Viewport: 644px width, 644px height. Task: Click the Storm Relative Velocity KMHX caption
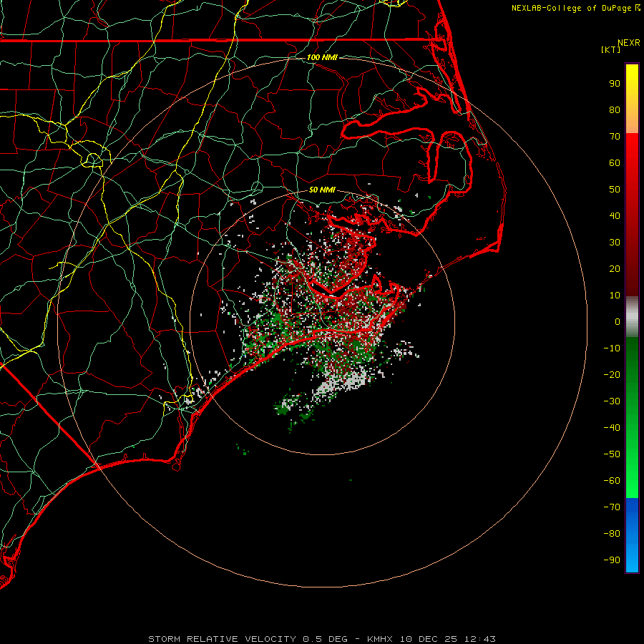click(x=322, y=639)
